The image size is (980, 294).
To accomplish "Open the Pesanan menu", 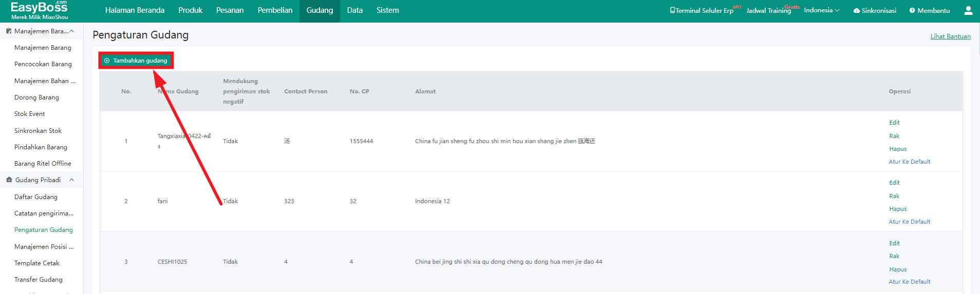I will 230,10.
